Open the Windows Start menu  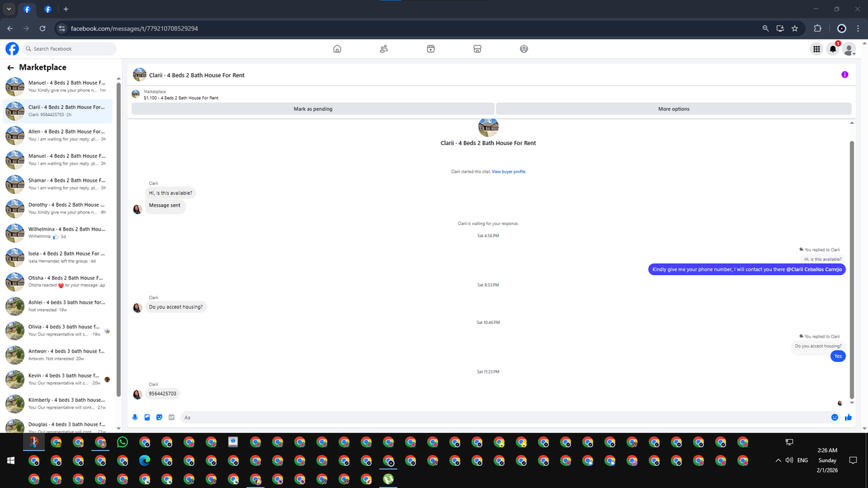[11, 460]
